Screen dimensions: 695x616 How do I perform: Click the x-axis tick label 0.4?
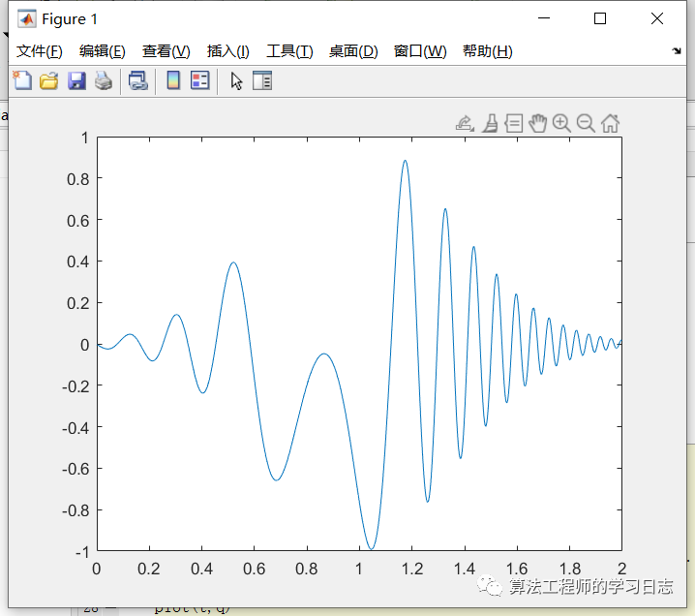coord(201,569)
